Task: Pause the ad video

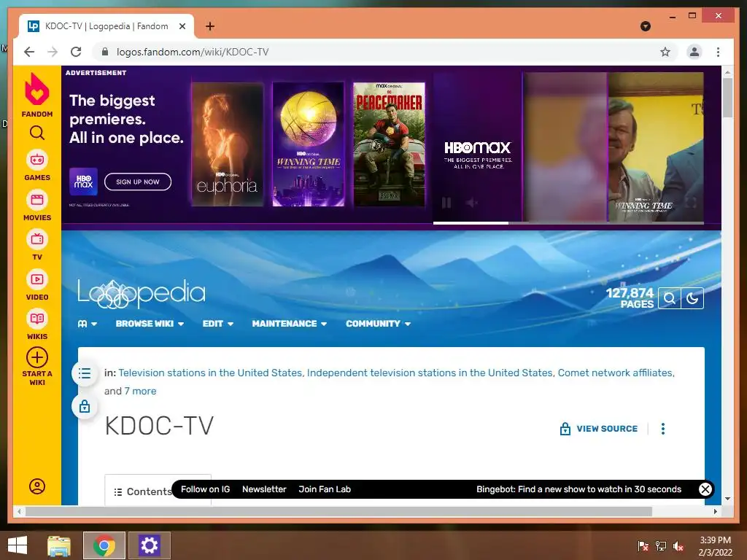Action: 446,203
